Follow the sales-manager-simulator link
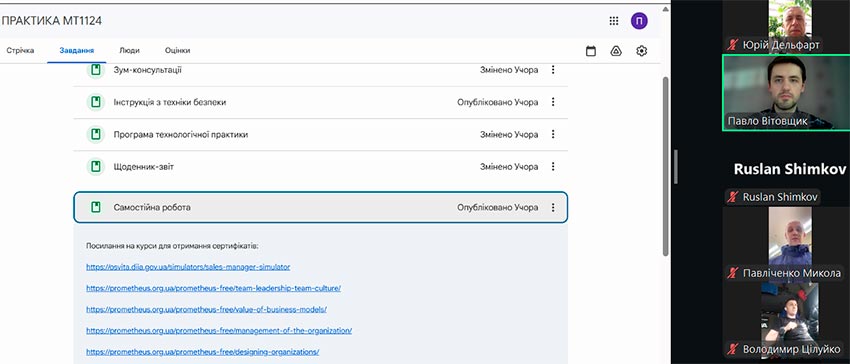The image size is (850, 364). tap(188, 267)
